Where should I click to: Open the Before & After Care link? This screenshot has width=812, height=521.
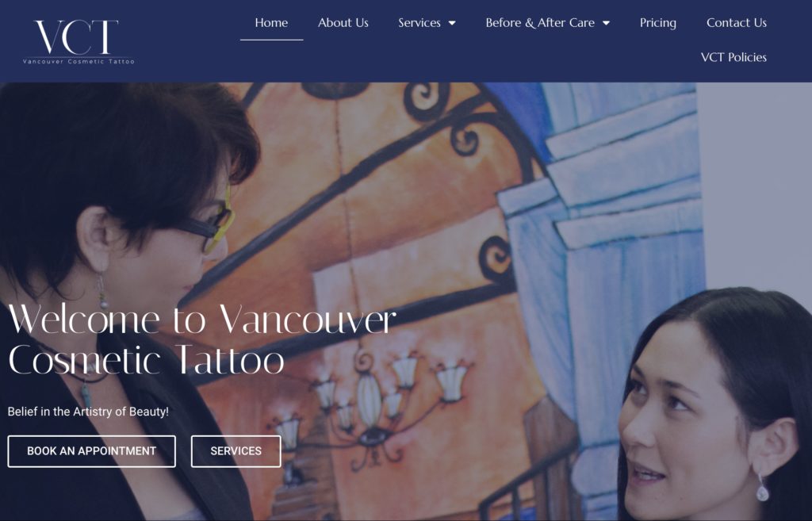[x=539, y=23]
